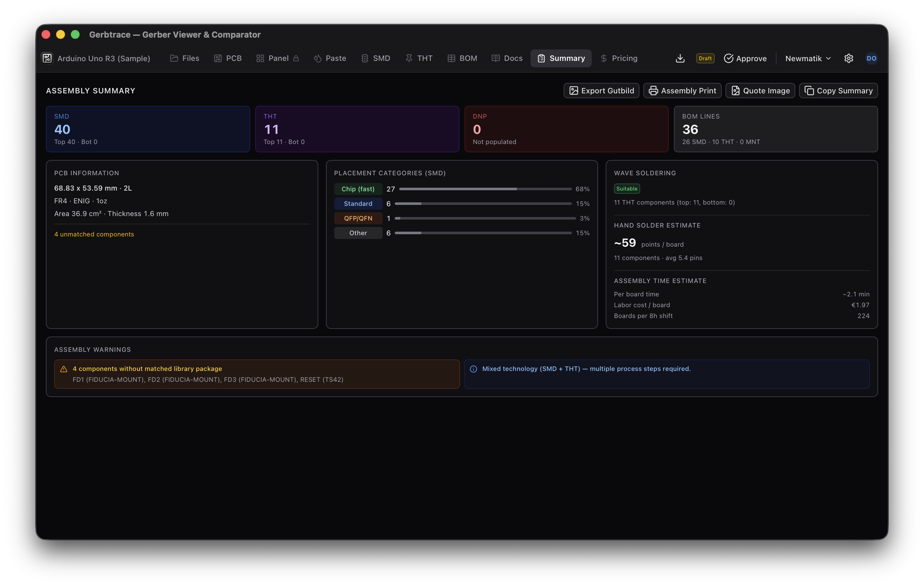This screenshot has height=587, width=924.
Task: Click the Gerbtrace project logo icon
Action: [47, 58]
